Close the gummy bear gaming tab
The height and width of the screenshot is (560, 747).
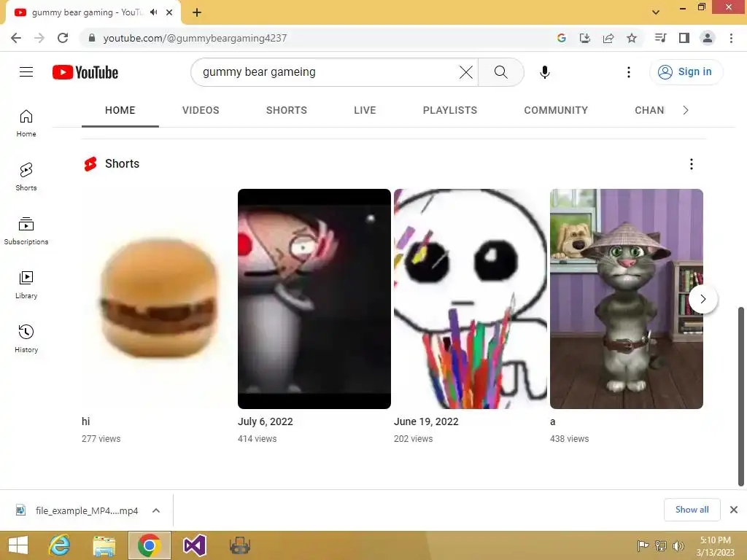[x=169, y=12]
